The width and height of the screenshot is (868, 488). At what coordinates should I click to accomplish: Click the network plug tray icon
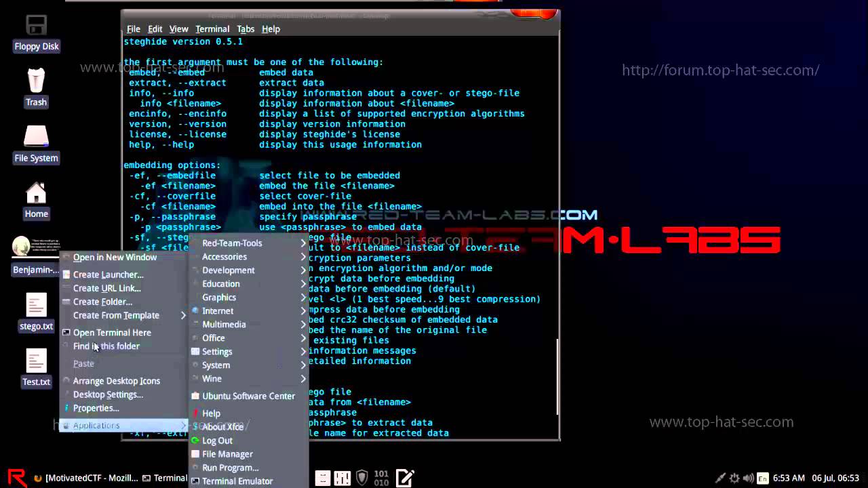pyautogui.click(x=720, y=478)
